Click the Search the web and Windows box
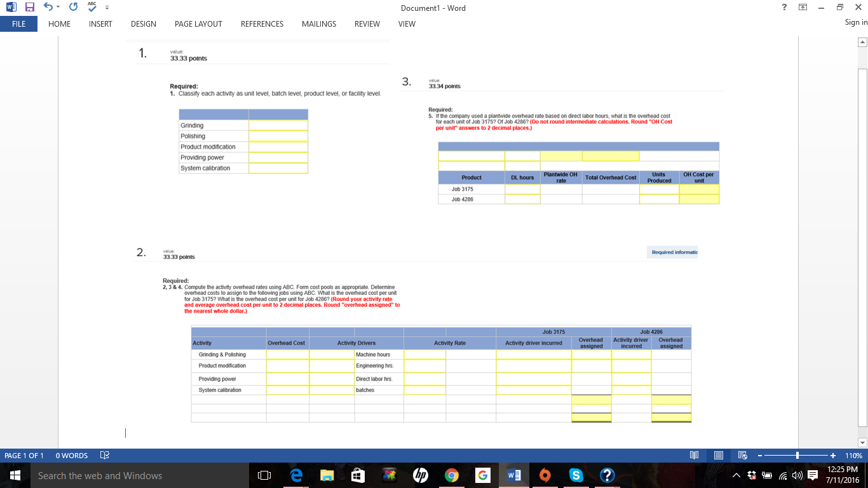This screenshot has height=488, width=868. pyautogui.click(x=139, y=475)
